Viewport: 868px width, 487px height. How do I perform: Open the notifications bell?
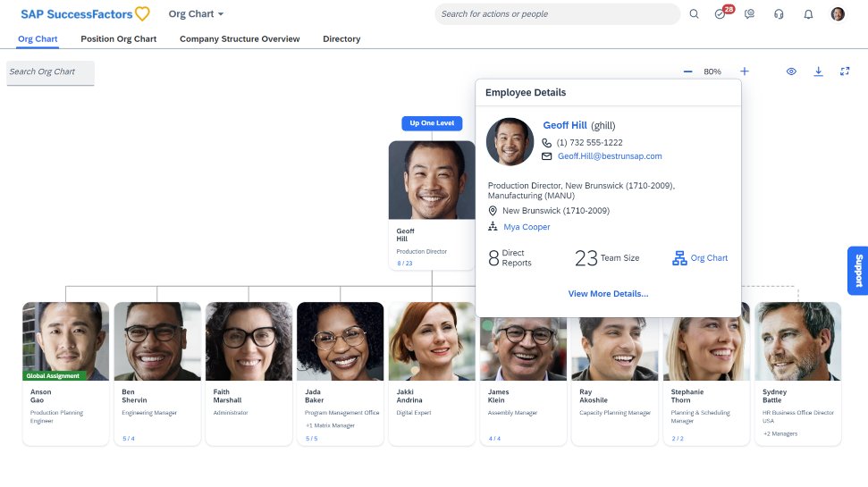click(x=808, y=14)
